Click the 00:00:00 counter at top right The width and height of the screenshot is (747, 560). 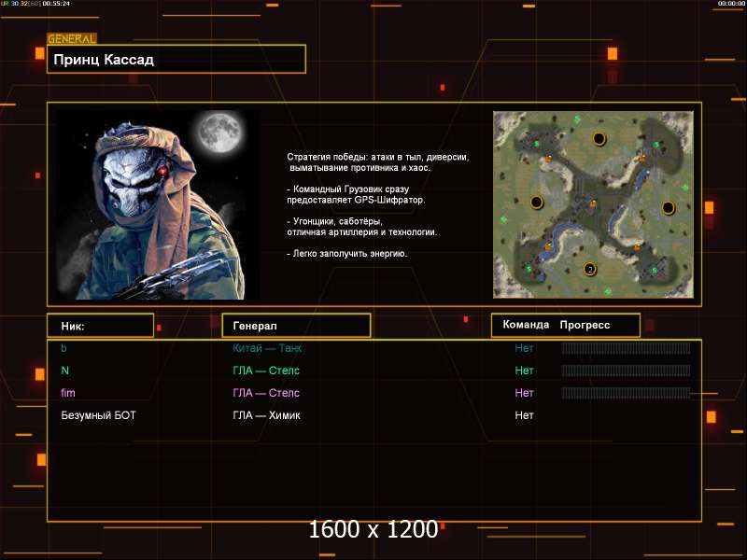[x=731, y=4]
